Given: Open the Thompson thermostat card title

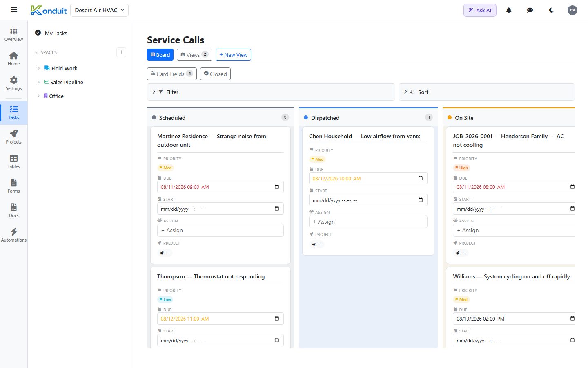Looking at the screenshot, I should pos(211,276).
